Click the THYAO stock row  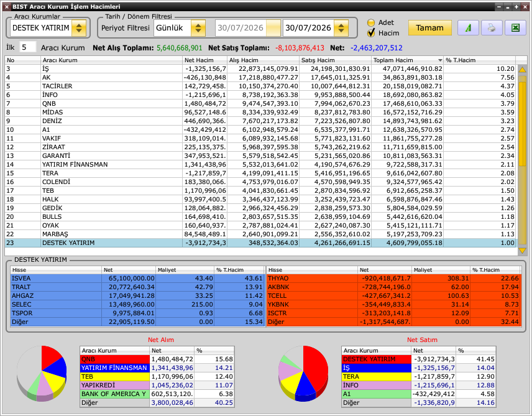pyautogui.click(x=393, y=278)
